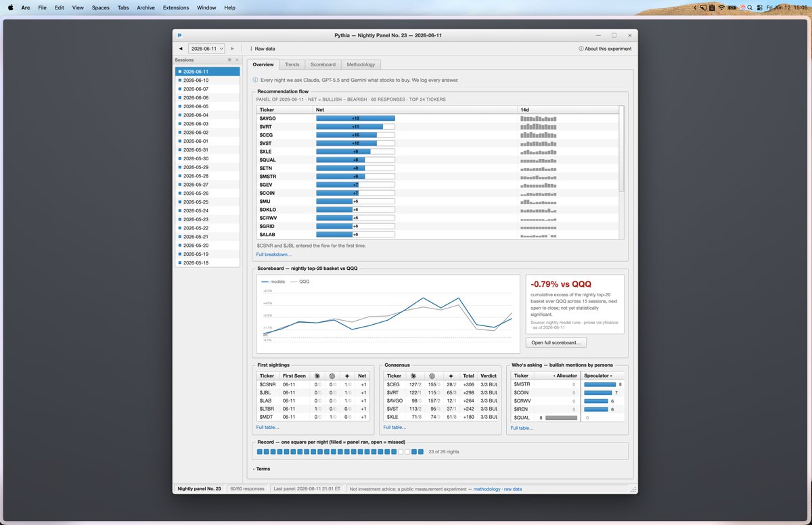This screenshot has width=812, height=525.
Task: Click the info icon beside the nightly description
Action: [x=255, y=80]
